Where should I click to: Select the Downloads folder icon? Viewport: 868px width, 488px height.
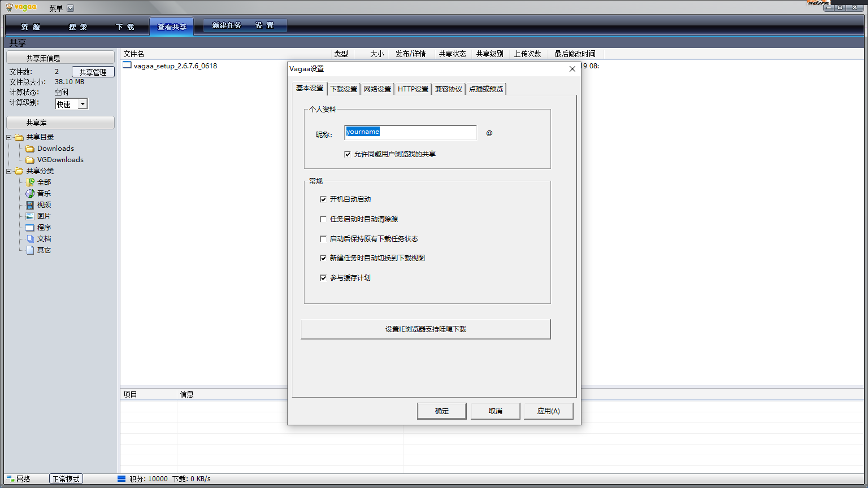(x=30, y=149)
